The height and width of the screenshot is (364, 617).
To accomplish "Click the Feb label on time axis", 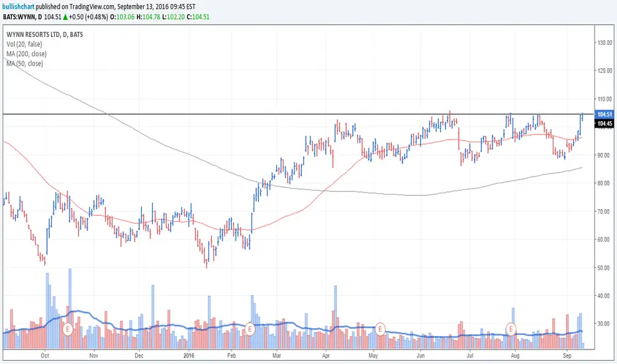I will pos(232,356).
